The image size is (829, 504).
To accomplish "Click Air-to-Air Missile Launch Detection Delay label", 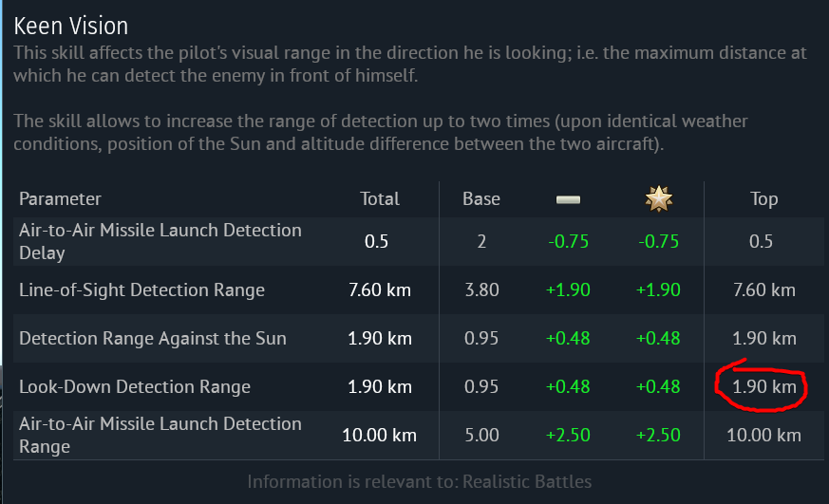I will [x=160, y=241].
